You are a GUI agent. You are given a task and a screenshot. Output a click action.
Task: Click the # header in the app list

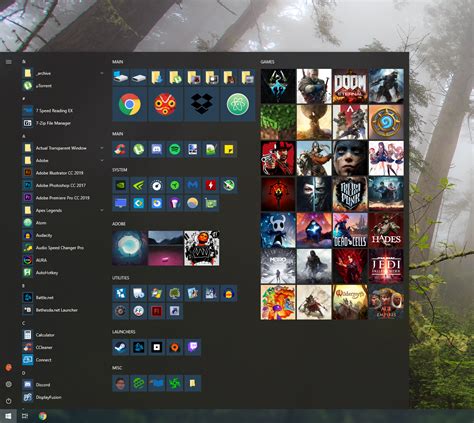click(24, 99)
